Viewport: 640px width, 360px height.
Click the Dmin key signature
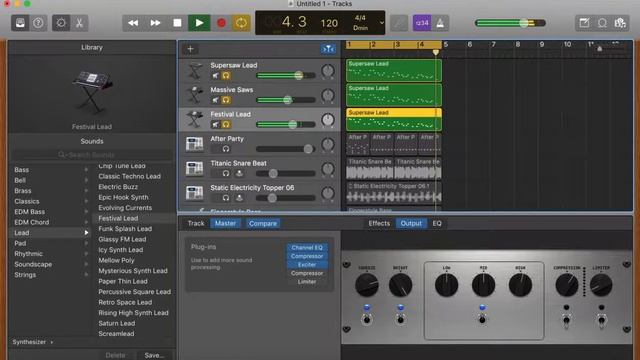(360, 28)
